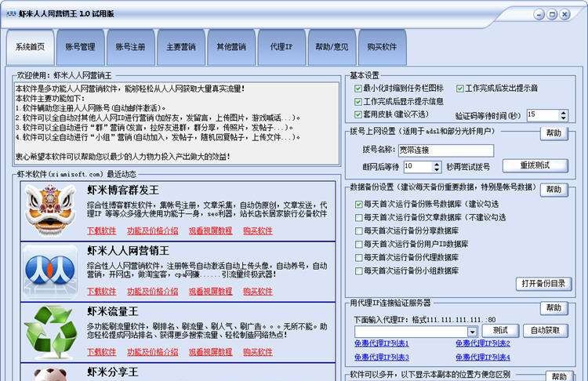
Task: Click the stepper for 断网后等待 seconds
Action: pyautogui.click(x=436, y=167)
